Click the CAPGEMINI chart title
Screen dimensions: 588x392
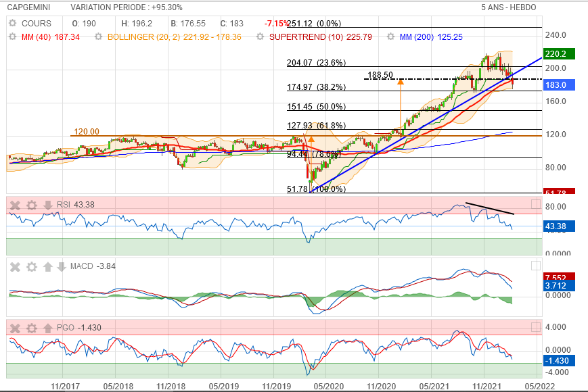click(28, 7)
